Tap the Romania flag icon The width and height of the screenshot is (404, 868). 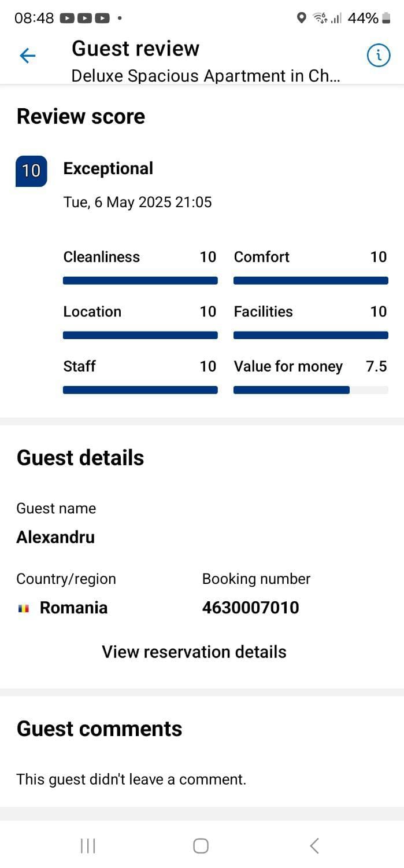pyautogui.click(x=24, y=608)
